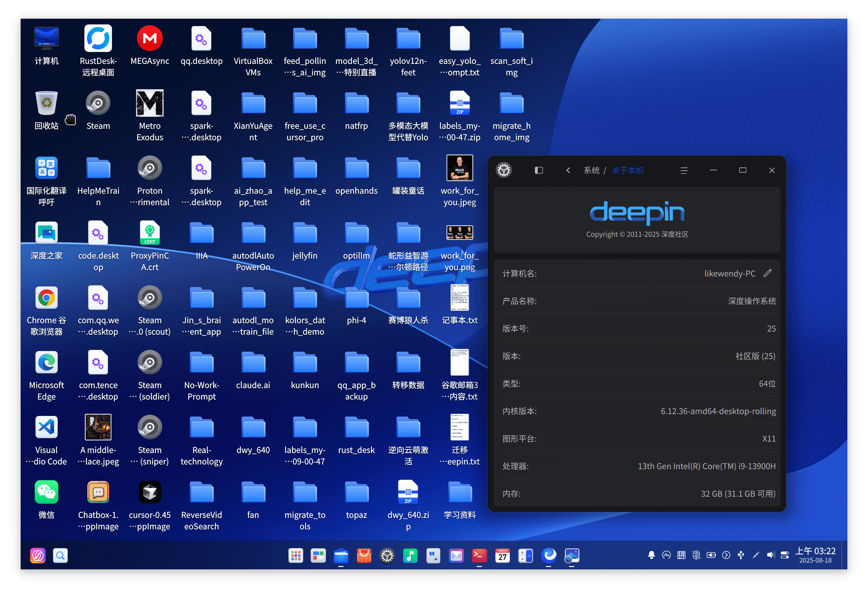Image resolution: width=868 pixels, height=592 pixels.
Task: Open the search magnifier on the dock
Action: pyautogui.click(x=60, y=555)
